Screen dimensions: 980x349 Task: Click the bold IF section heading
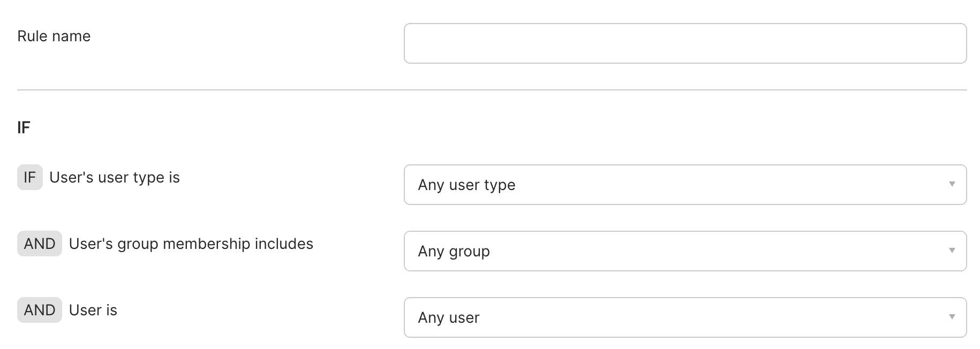pos(24,128)
